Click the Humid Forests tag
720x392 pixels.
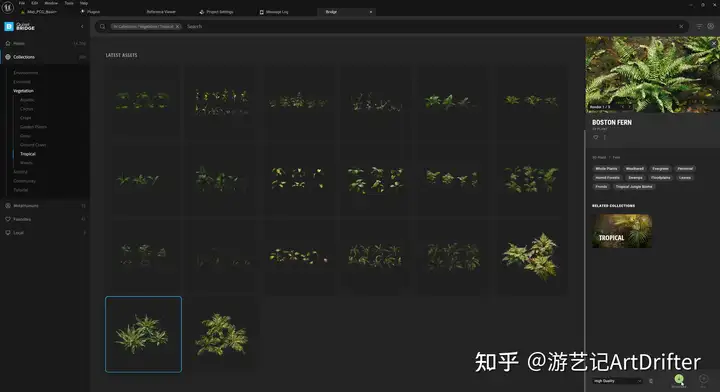[608, 178]
